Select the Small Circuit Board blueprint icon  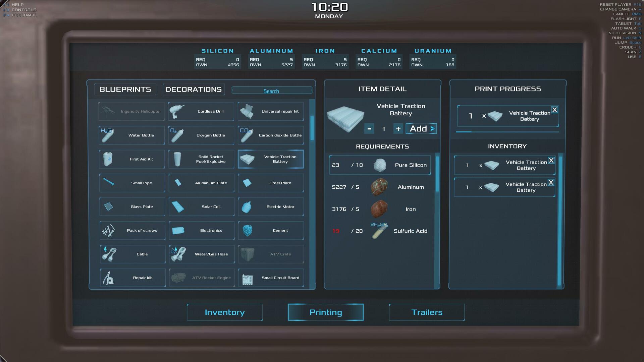click(x=248, y=278)
